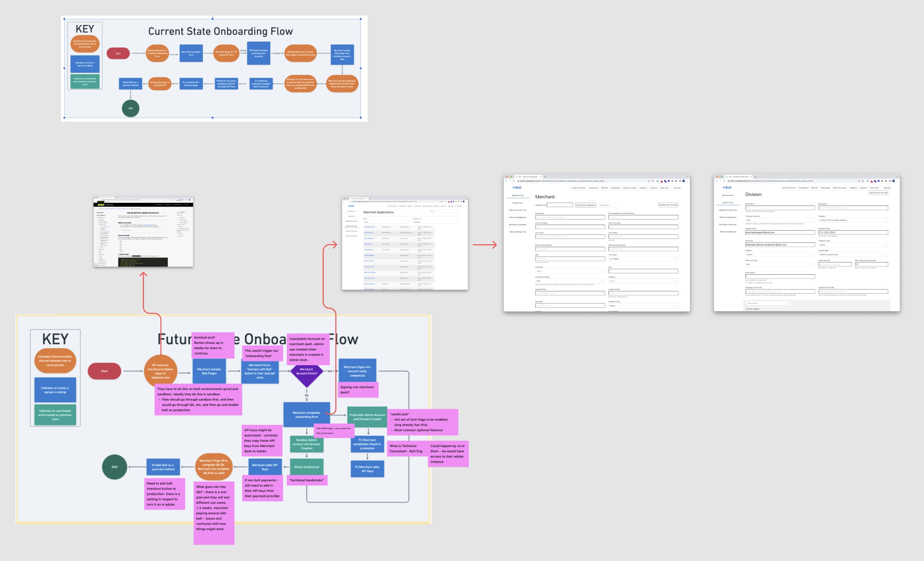Select 'Enable Bolt as a payment method' in Future flow
924x561 pixels.
[163, 467]
